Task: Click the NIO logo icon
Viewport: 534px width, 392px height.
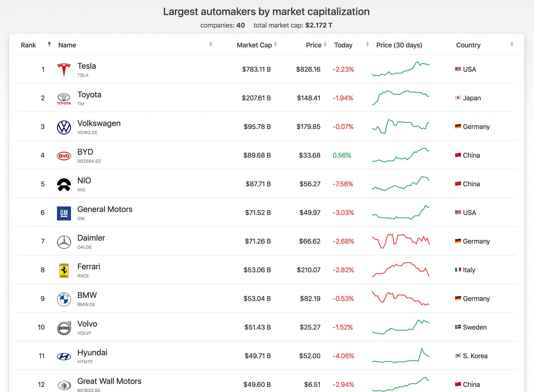Action: tap(64, 185)
